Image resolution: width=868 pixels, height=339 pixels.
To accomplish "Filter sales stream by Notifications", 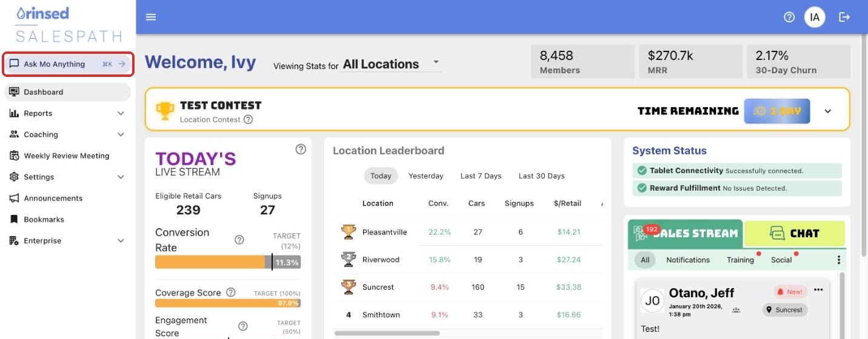I will [x=688, y=260].
